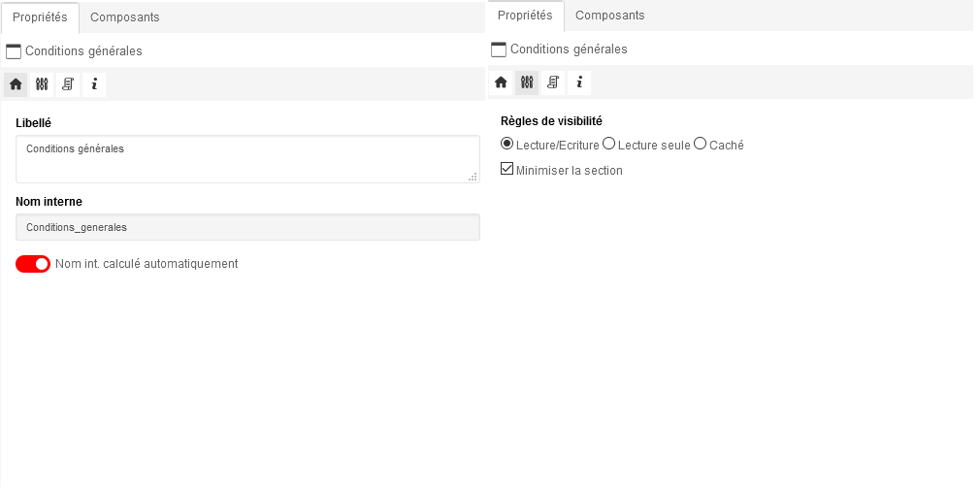This screenshot has width=980, height=491.
Task: Open script scroll icon in left panel
Action: pyautogui.click(x=68, y=84)
